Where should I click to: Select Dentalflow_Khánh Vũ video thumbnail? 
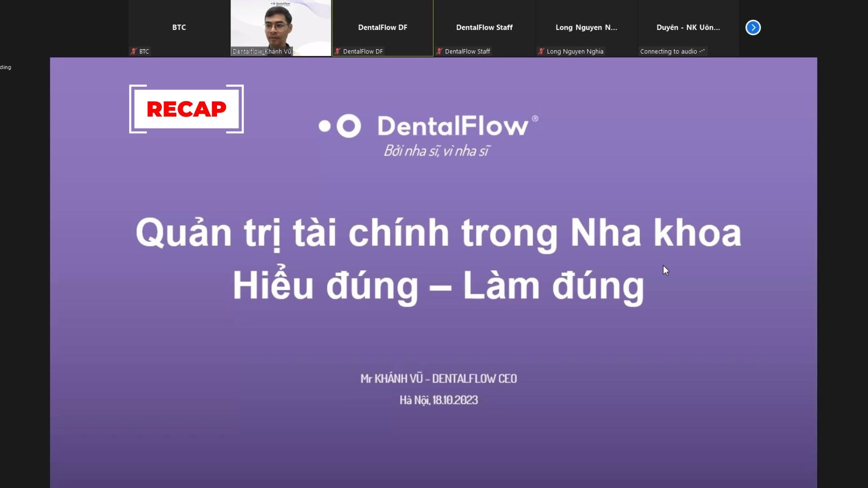pyautogui.click(x=281, y=28)
